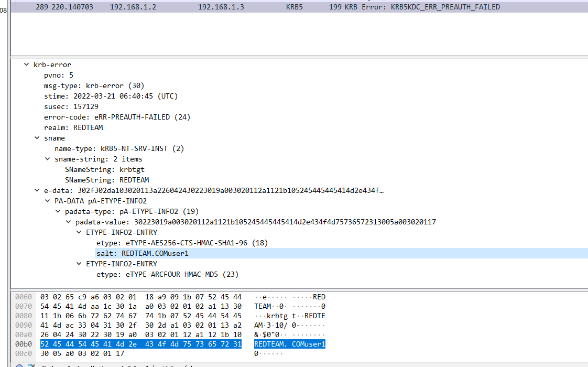Click hex bytes in offset 00c0 row

coord(82,353)
